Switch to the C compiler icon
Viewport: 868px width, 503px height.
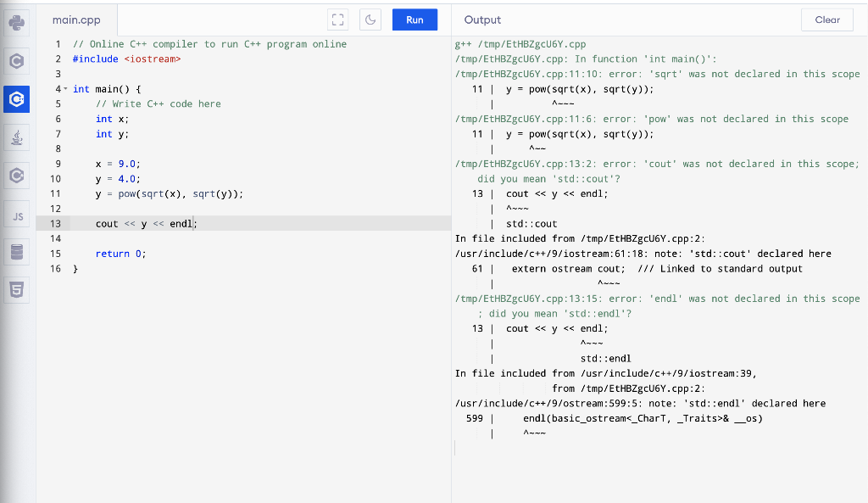pos(17,61)
